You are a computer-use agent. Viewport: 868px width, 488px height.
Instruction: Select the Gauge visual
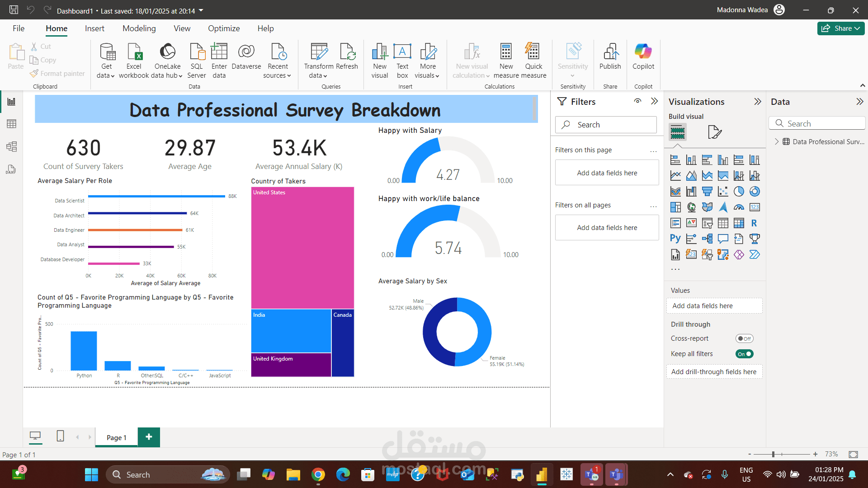click(x=739, y=207)
